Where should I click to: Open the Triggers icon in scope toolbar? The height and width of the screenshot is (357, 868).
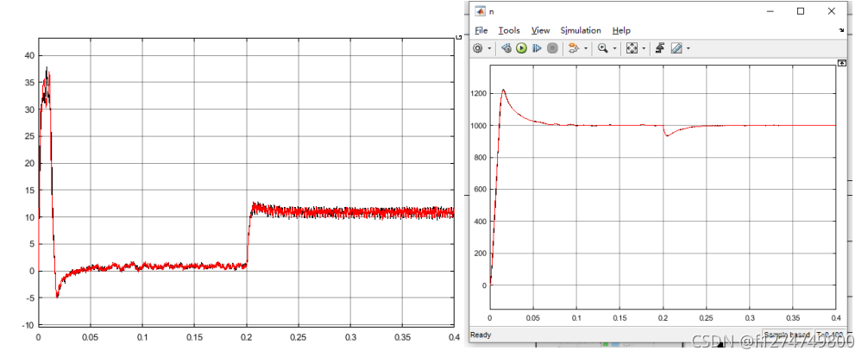(660, 48)
